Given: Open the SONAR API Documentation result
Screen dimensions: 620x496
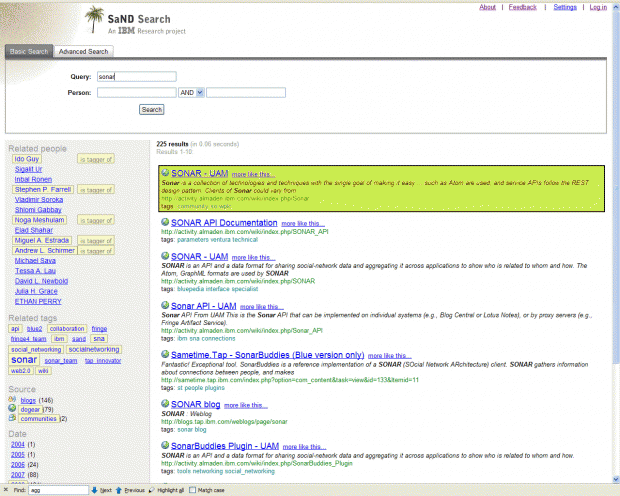Looking at the screenshot, I should 224,223.
